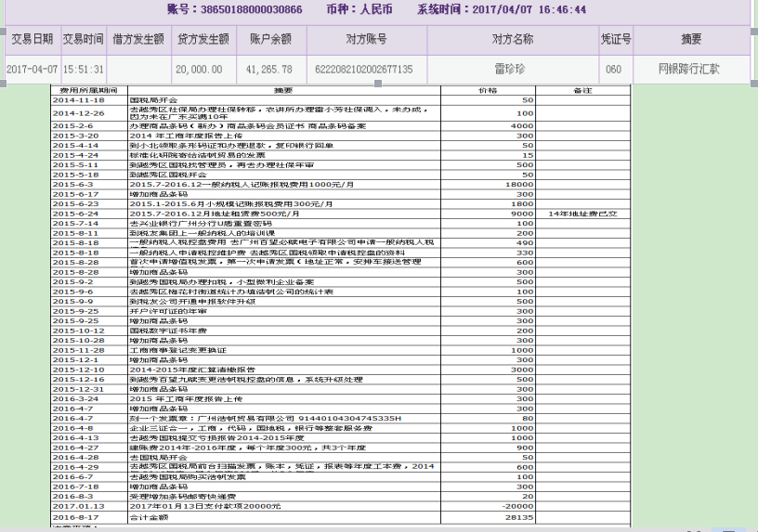Click the price 15 in the 2015-4-24 row
This screenshot has height=532, width=758.
[x=528, y=155]
